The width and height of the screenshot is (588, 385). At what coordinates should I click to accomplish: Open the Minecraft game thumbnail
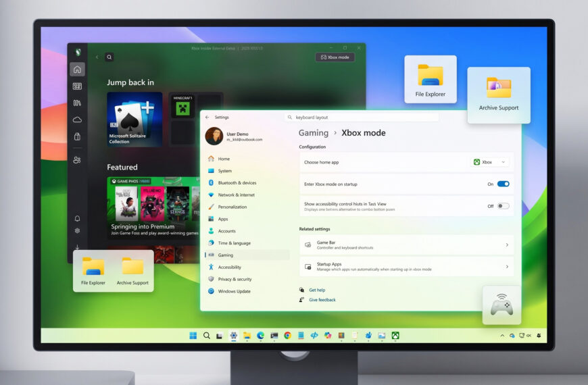click(x=182, y=106)
